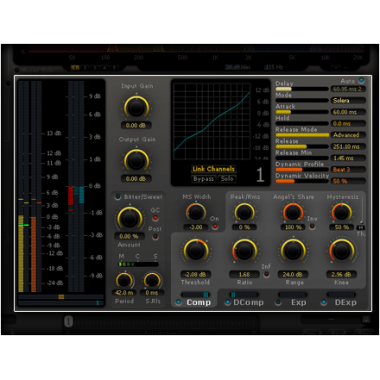380x380 pixels.
Task: Click the Ratio knob
Action: point(244,251)
